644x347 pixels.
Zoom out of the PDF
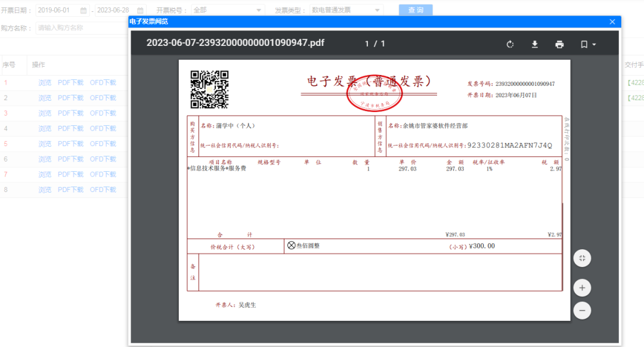click(582, 310)
